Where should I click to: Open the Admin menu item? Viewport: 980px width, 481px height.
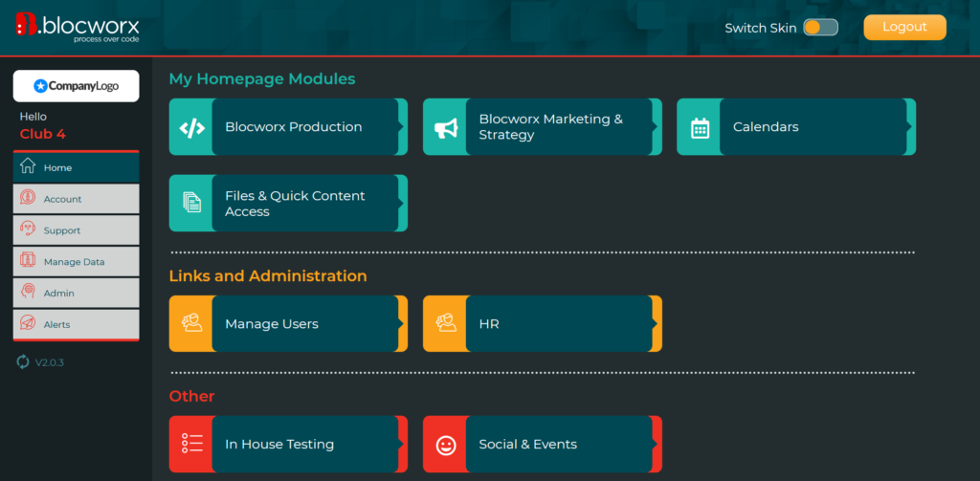click(x=77, y=293)
